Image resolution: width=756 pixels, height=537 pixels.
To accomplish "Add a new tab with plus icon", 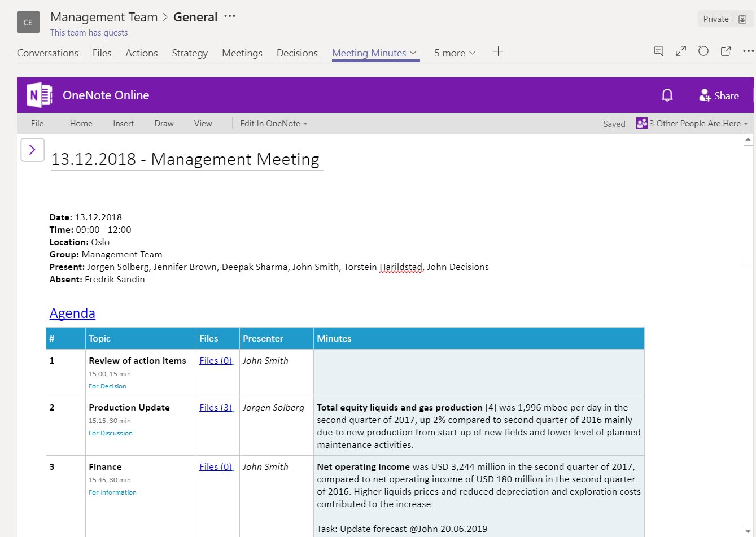I will click(x=498, y=52).
